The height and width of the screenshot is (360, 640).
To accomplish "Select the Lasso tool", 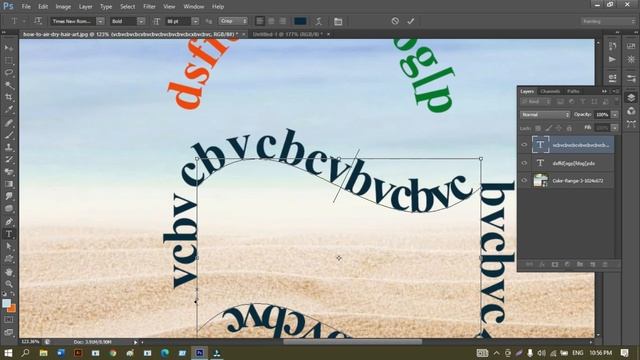I will (x=9, y=73).
